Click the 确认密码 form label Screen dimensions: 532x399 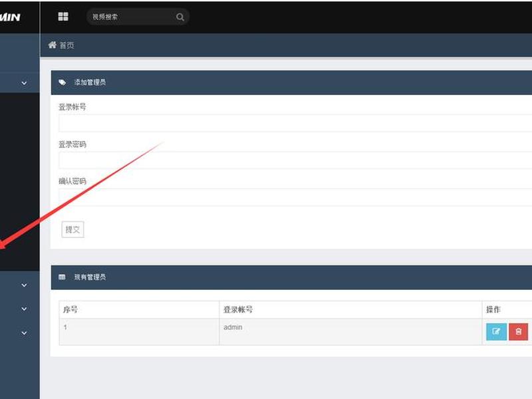(72, 181)
